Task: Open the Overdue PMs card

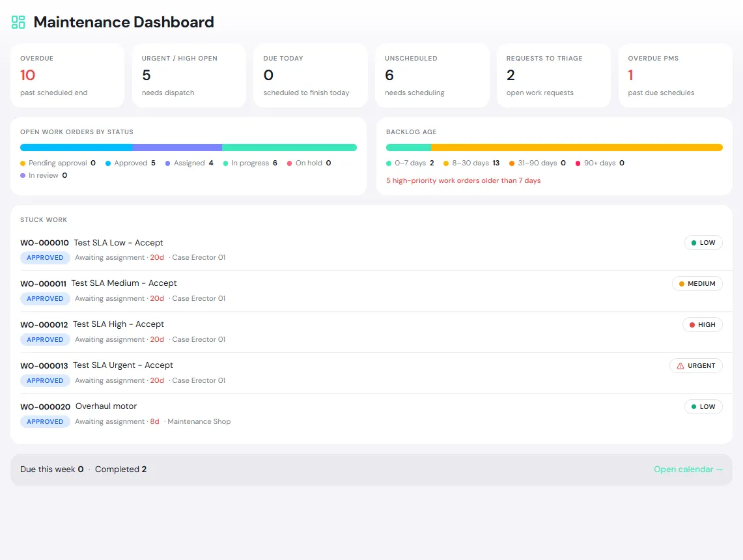Action: coord(675,76)
